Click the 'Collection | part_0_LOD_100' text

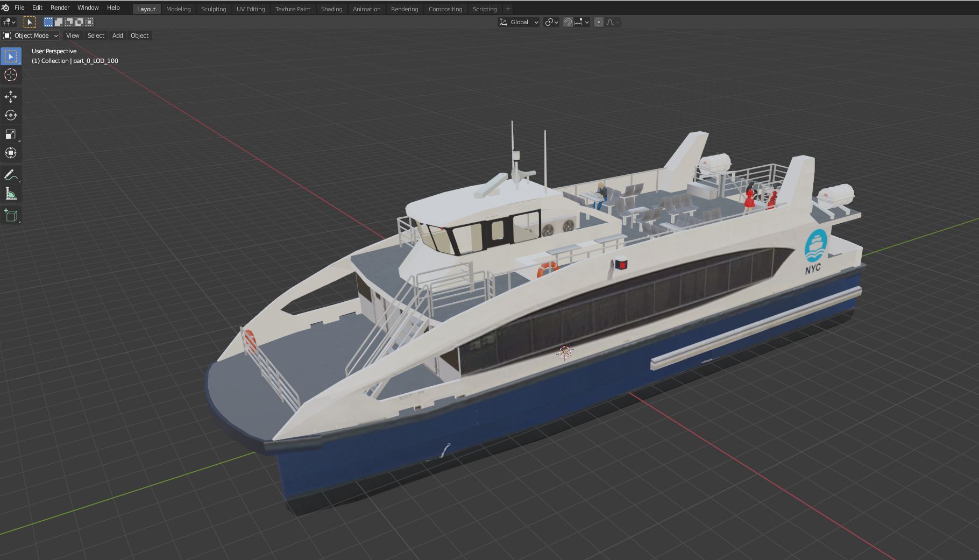pyautogui.click(x=80, y=61)
